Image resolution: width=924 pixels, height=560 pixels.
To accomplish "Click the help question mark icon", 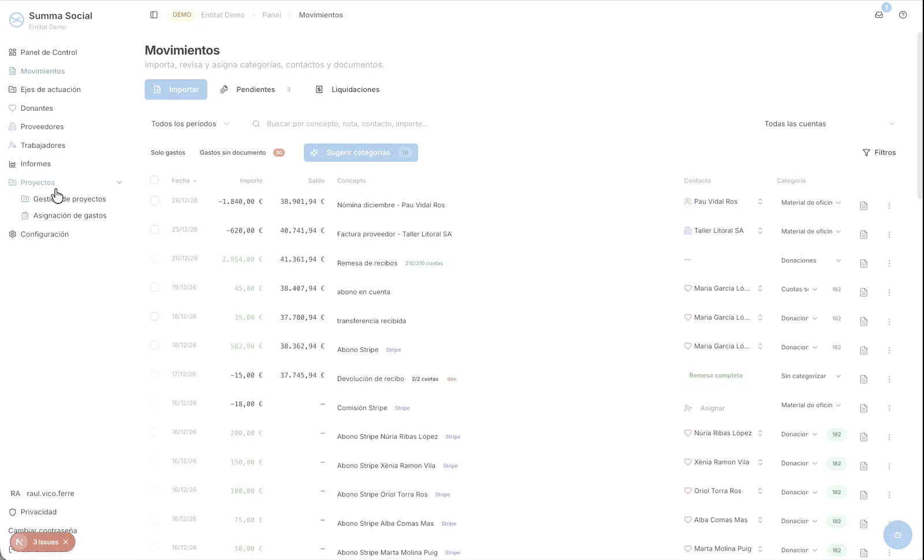I will [903, 15].
